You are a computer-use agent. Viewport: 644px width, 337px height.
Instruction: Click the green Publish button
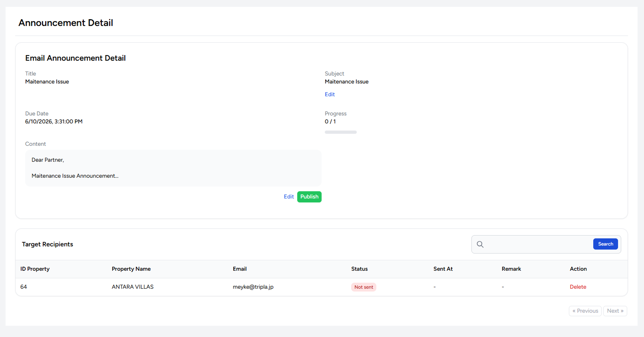tap(309, 197)
